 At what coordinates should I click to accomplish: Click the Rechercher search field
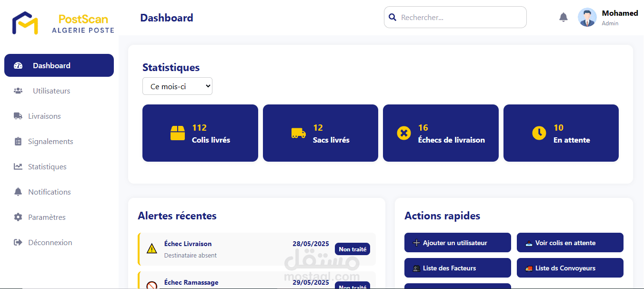[455, 17]
